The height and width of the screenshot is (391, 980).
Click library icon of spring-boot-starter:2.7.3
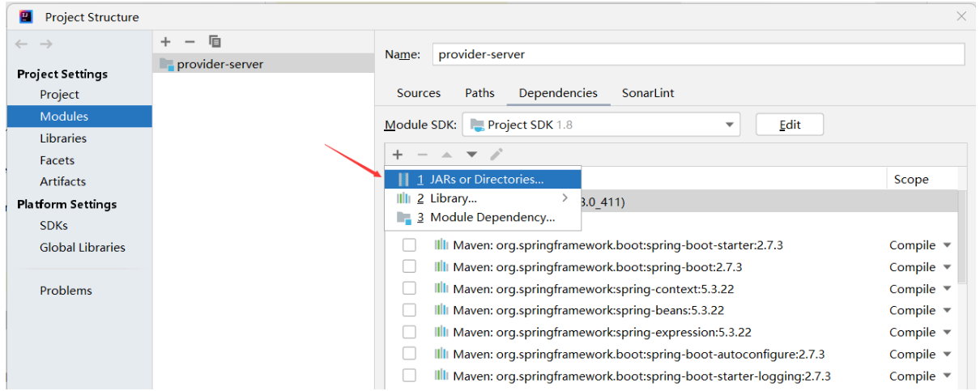coord(441,244)
